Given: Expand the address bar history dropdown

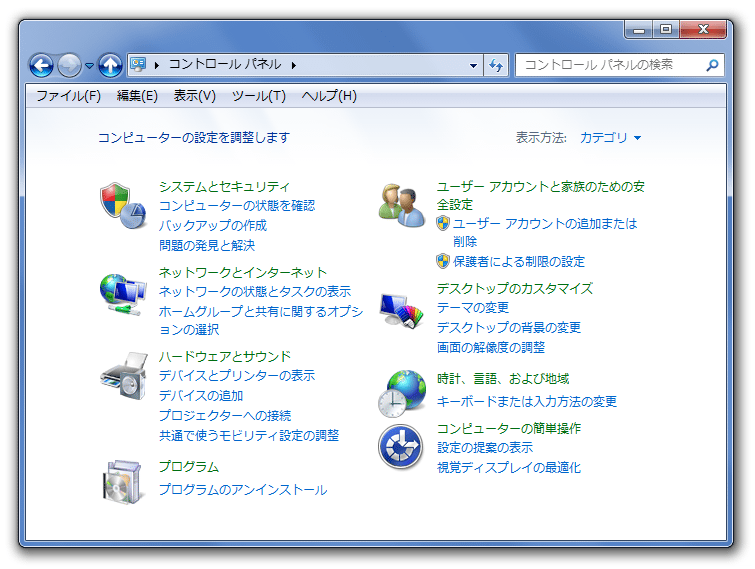Looking at the screenshot, I should (x=473, y=65).
